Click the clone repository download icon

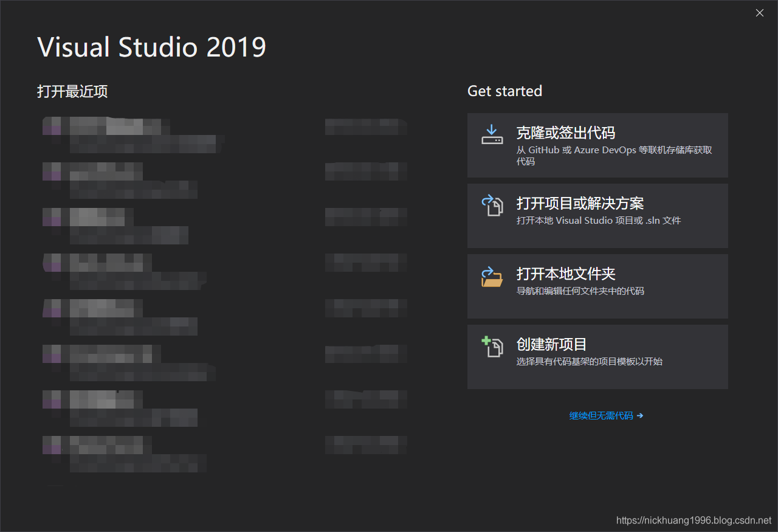(492, 135)
